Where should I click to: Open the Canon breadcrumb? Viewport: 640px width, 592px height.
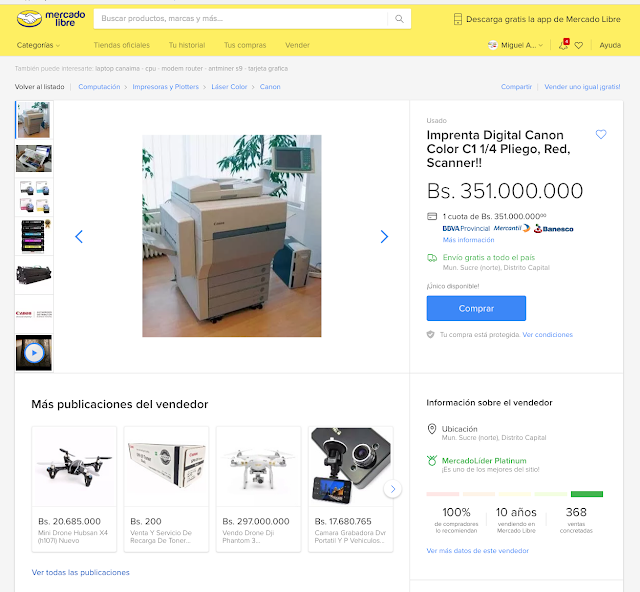click(x=270, y=87)
